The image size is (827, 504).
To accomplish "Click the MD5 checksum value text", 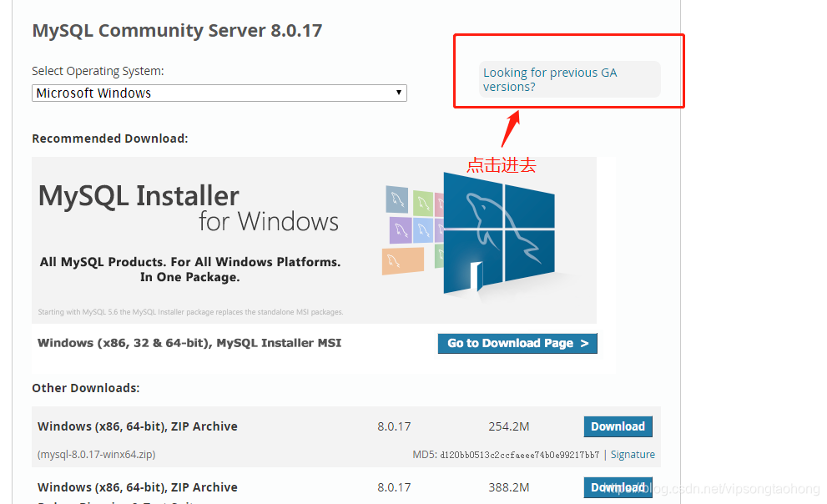I will pyautogui.click(x=519, y=455).
